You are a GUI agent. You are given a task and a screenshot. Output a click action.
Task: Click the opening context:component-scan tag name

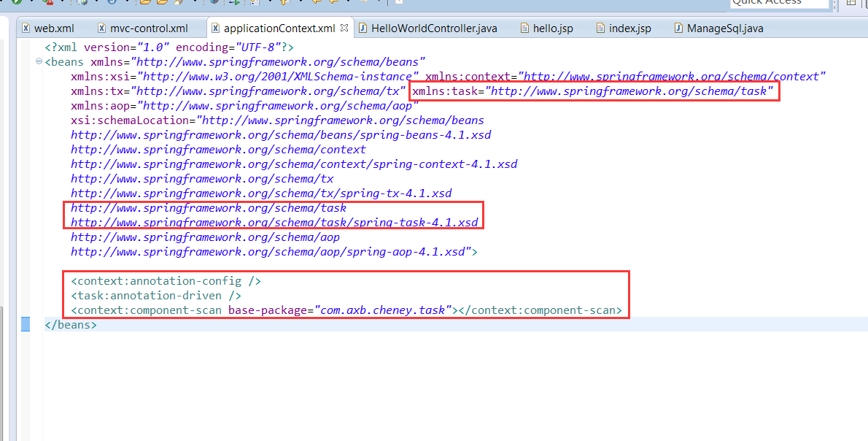click(x=146, y=310)
